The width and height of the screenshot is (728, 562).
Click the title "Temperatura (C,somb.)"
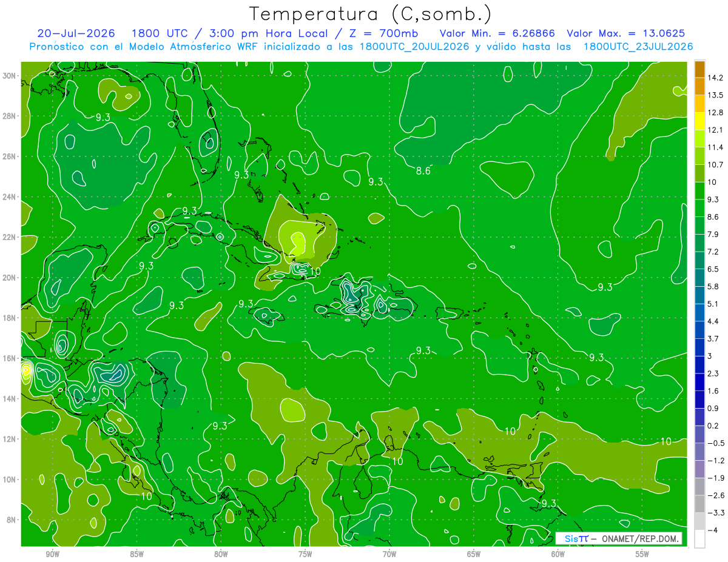click(x=371, y=13)
